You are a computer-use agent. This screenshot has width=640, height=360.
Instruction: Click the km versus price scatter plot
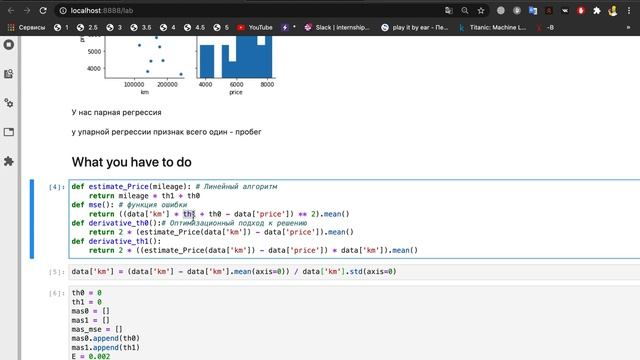click(x=144, y=56)
